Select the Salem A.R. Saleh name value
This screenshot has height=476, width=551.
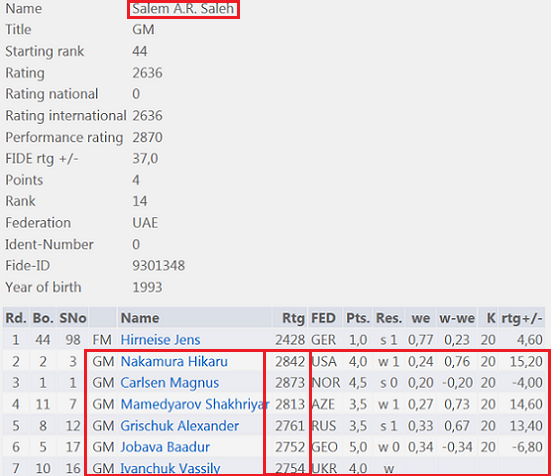click(183, 9)
